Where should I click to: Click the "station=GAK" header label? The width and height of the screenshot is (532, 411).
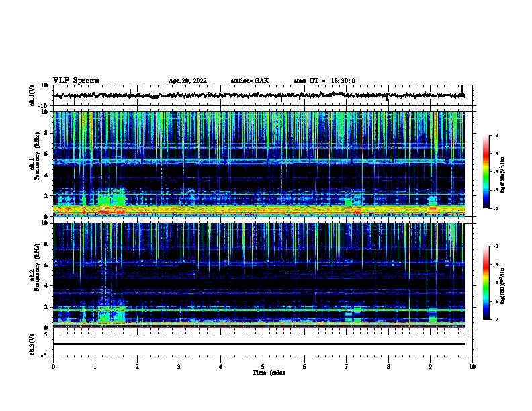(x=250, y=81)
